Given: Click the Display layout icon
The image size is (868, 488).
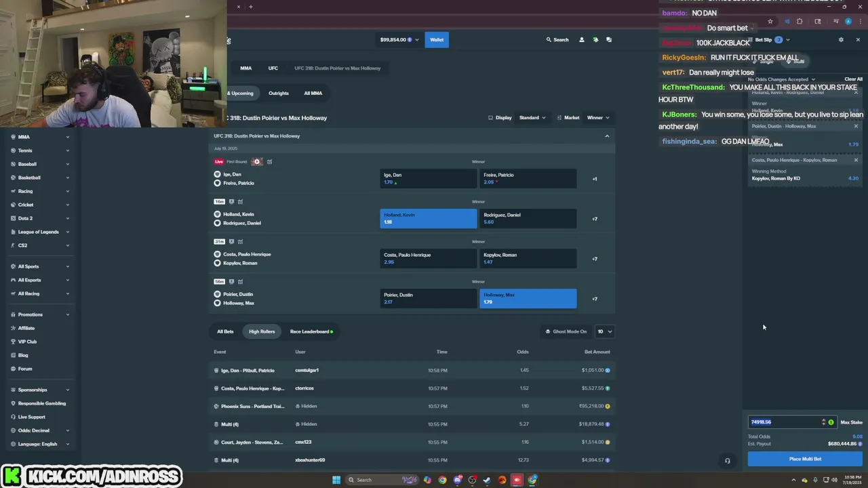Looking at the screenshot, I should [490, 118].
